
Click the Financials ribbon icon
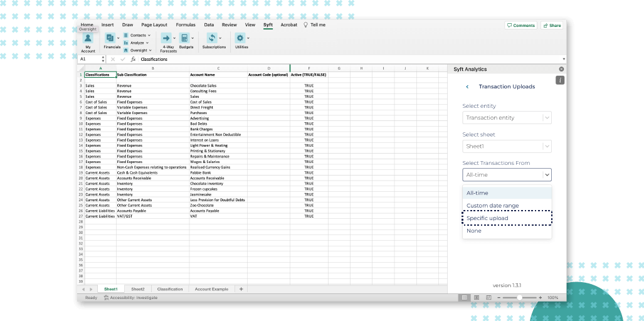pos(110,38)
